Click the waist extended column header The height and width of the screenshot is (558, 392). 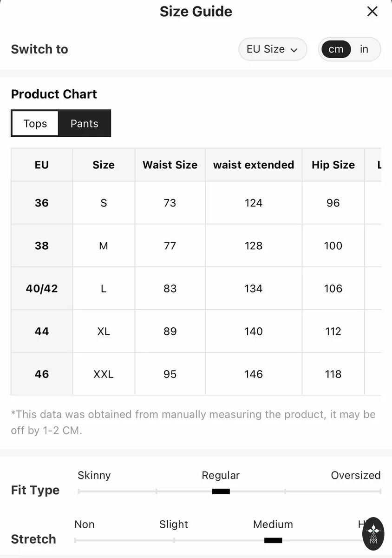coord(254,165)
